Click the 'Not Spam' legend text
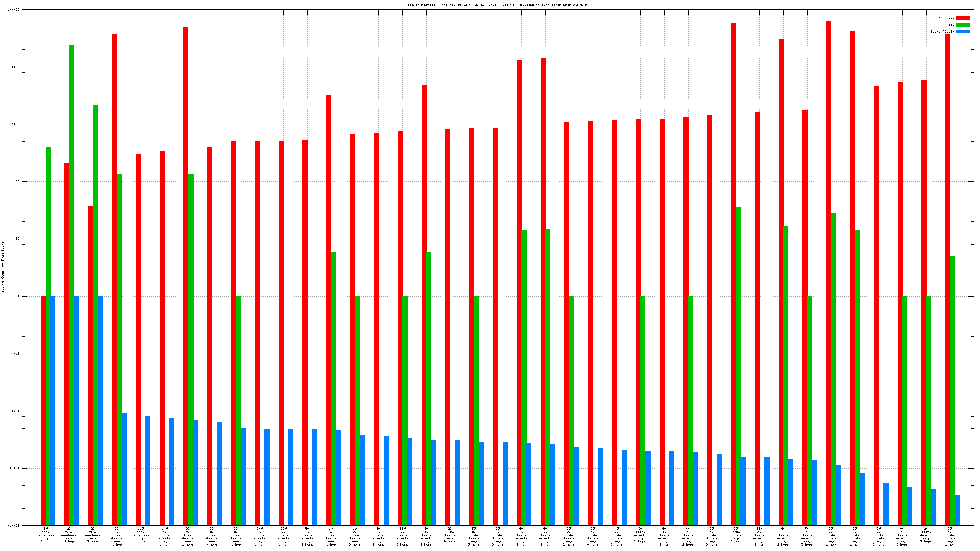 coord(946,18)
